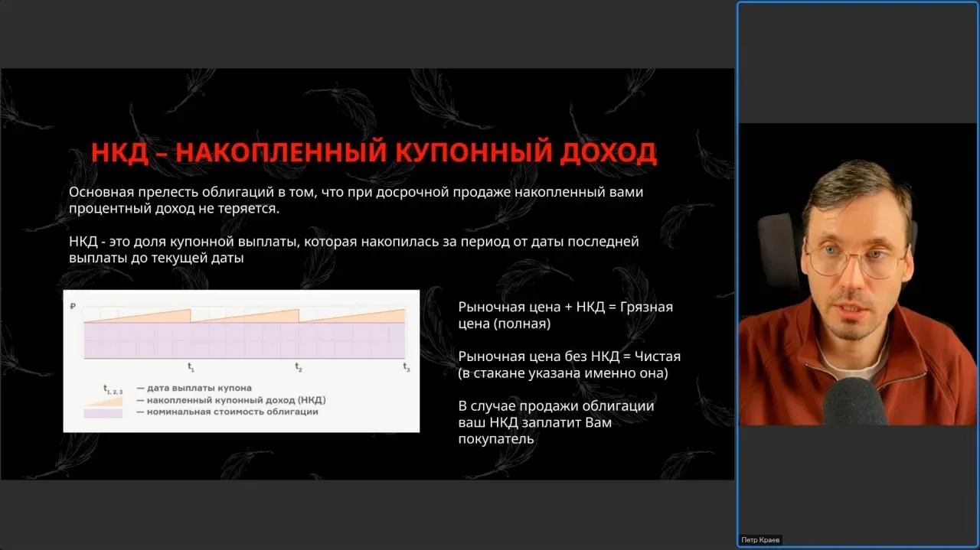The image size is (980, 550).
Task: Click 'номинальная стоимость облигации' legend label
Action: click(x=227, y=412)
